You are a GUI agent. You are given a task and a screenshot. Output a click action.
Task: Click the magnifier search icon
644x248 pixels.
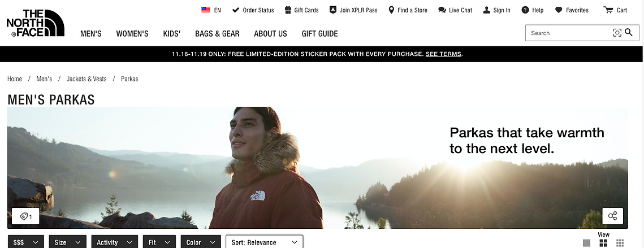click(x=629, y=32)
